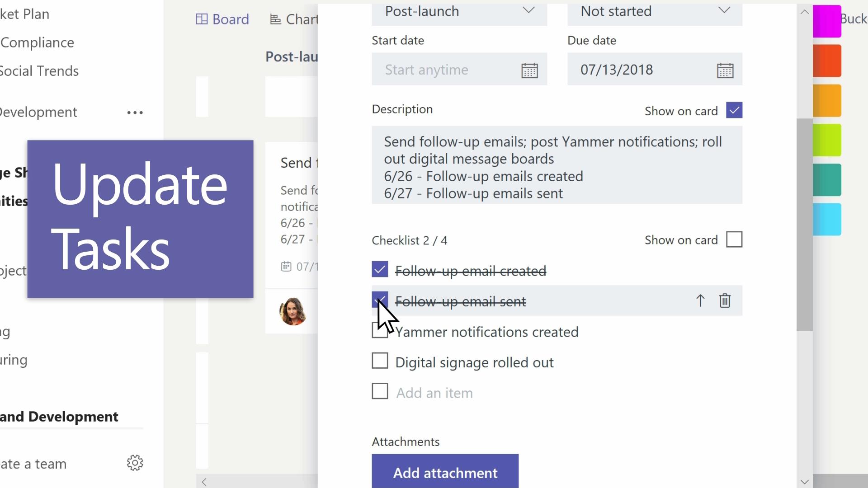Toggle Show on card for Checklist
868x488 pixels.
point(734,240)
